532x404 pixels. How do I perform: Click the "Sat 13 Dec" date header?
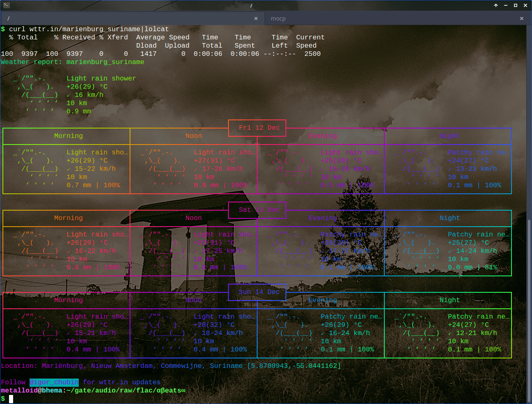click(x=259, y=210)
